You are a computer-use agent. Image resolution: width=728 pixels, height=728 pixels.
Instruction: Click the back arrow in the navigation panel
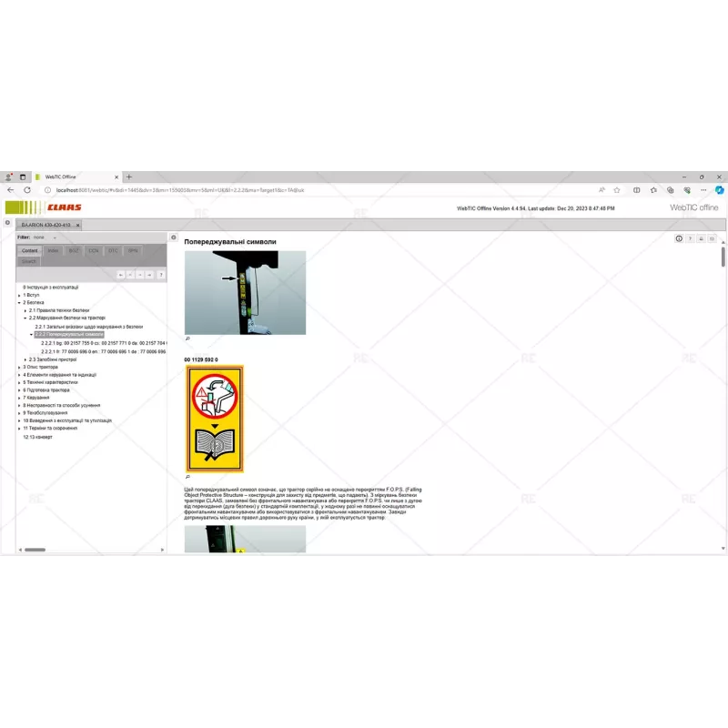[x=121, y=275]
